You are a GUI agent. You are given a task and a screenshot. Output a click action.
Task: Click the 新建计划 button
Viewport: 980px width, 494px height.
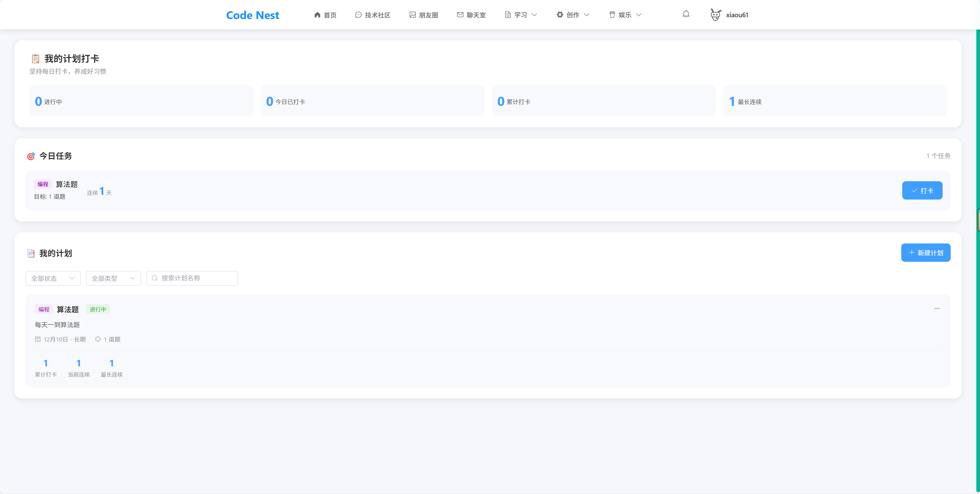pos(926,253)
